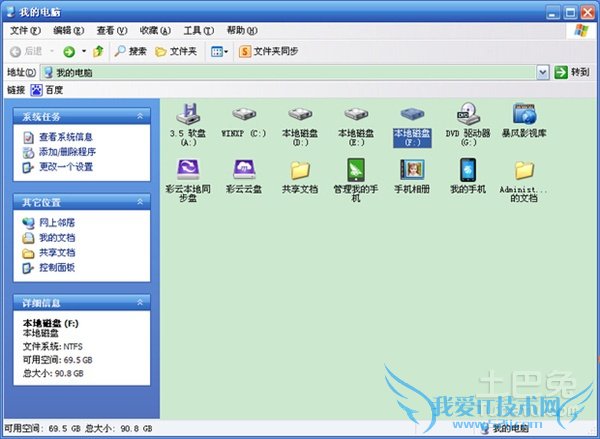Click status bar text 可用空间: 69.5 GB
Image resolution: width=600 pixels, height=439 pixels.
pos(42,429)
